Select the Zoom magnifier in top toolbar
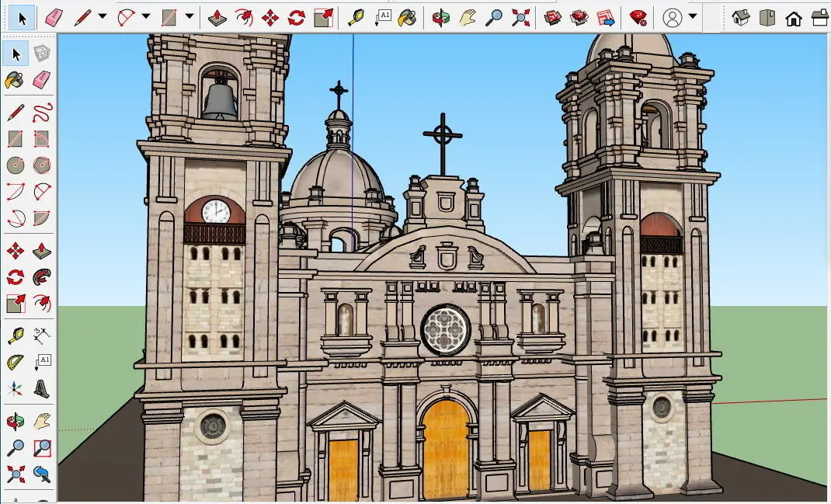 click(494, 18)
